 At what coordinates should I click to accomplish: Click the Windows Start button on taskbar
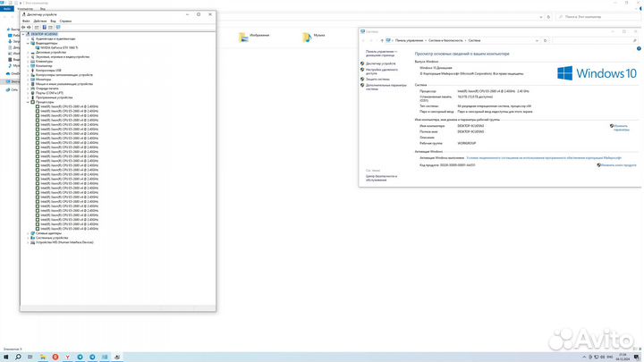tap(4, 357)
